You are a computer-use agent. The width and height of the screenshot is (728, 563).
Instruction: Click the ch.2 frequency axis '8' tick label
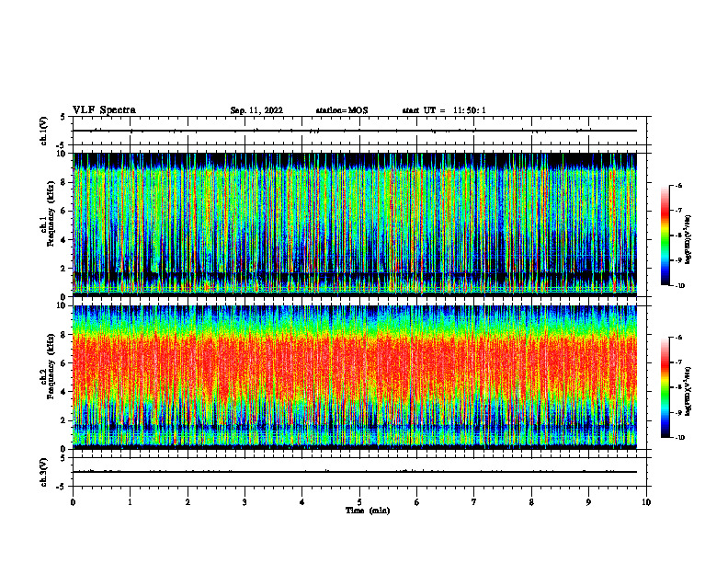(x=63, y=335)
